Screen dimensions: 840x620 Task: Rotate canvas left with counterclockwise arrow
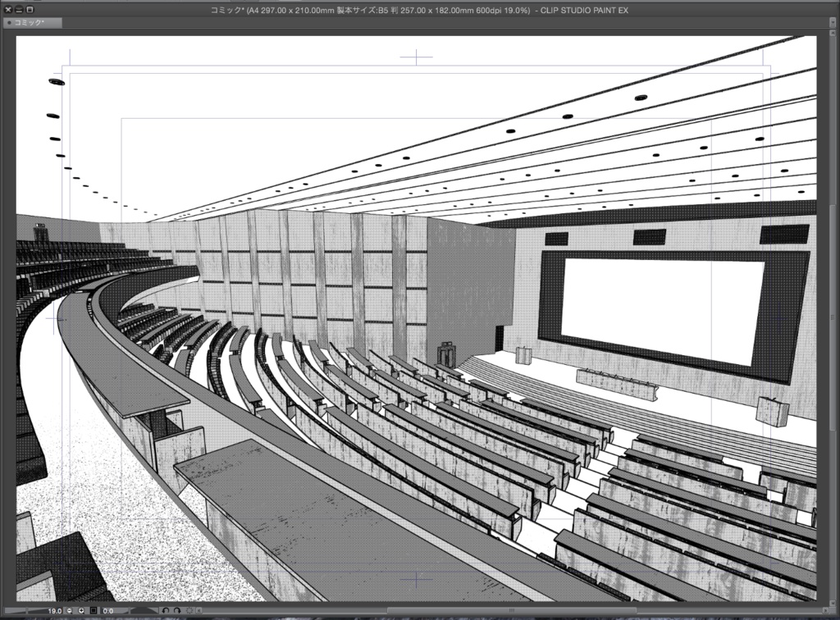coord(166,611)
